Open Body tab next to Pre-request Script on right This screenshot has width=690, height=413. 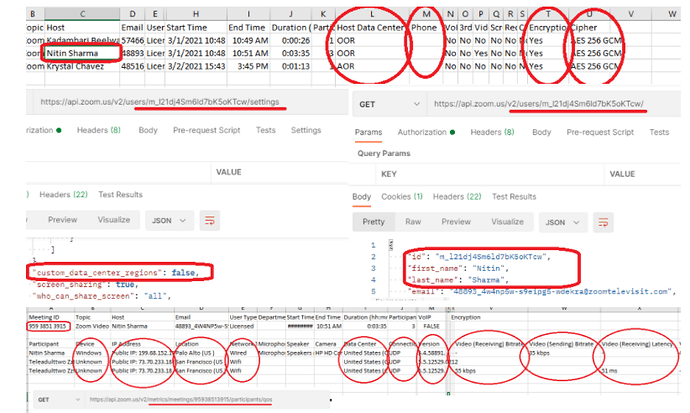tap(541, 132)
